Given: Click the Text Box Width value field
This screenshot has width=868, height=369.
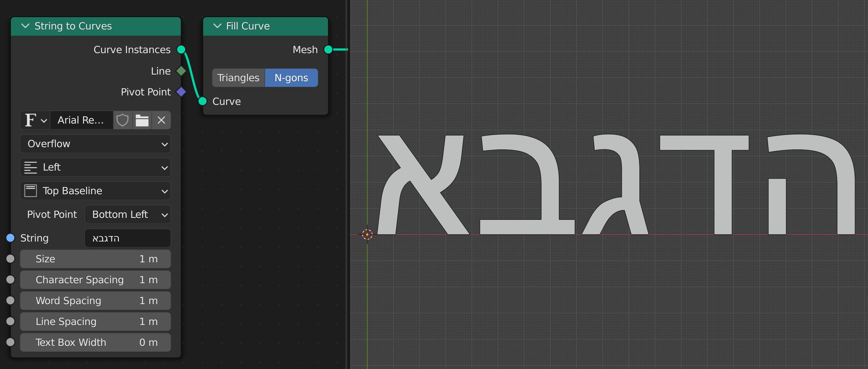Looking at the screenshot, I should point(95,342).
